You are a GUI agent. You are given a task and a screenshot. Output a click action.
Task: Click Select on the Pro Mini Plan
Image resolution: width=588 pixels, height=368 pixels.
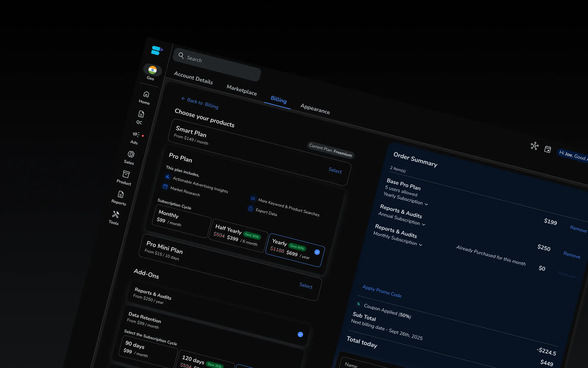[306, 285]
